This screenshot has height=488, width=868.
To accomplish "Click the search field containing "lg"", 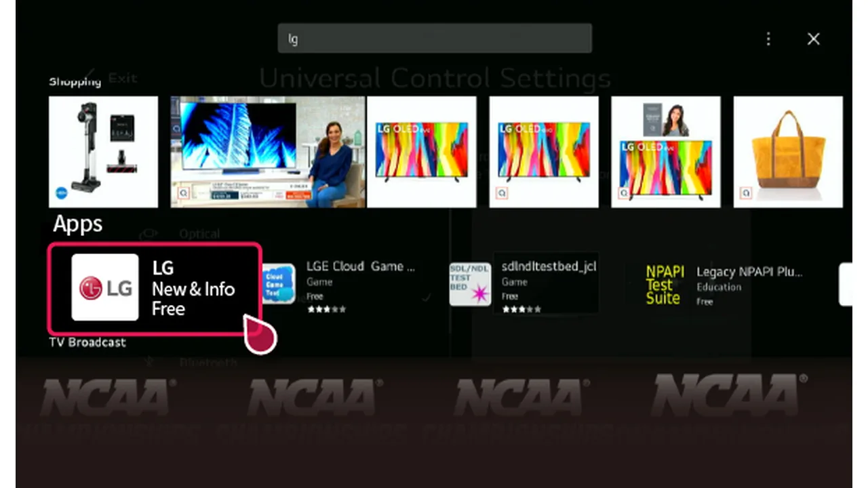I will (x=435, y=39).
